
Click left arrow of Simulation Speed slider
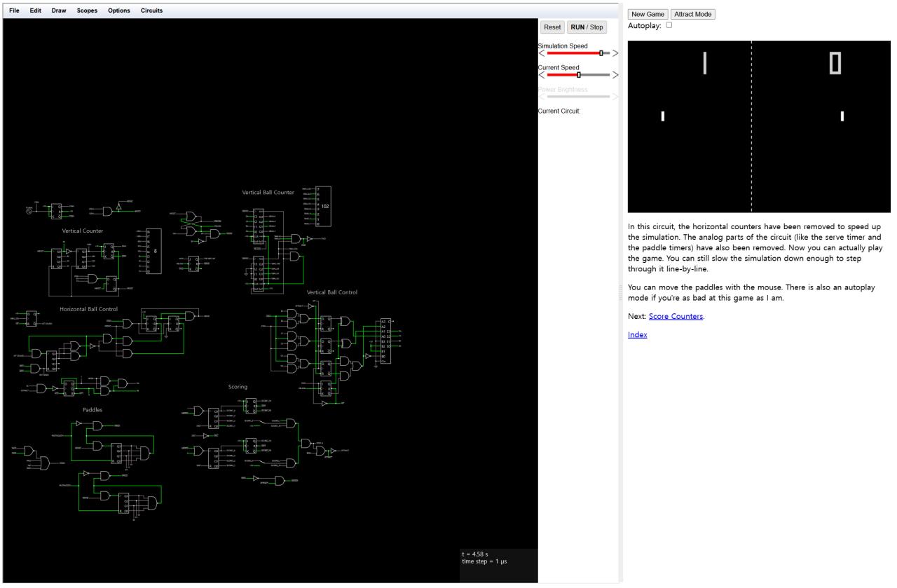[x=541, y=53]
